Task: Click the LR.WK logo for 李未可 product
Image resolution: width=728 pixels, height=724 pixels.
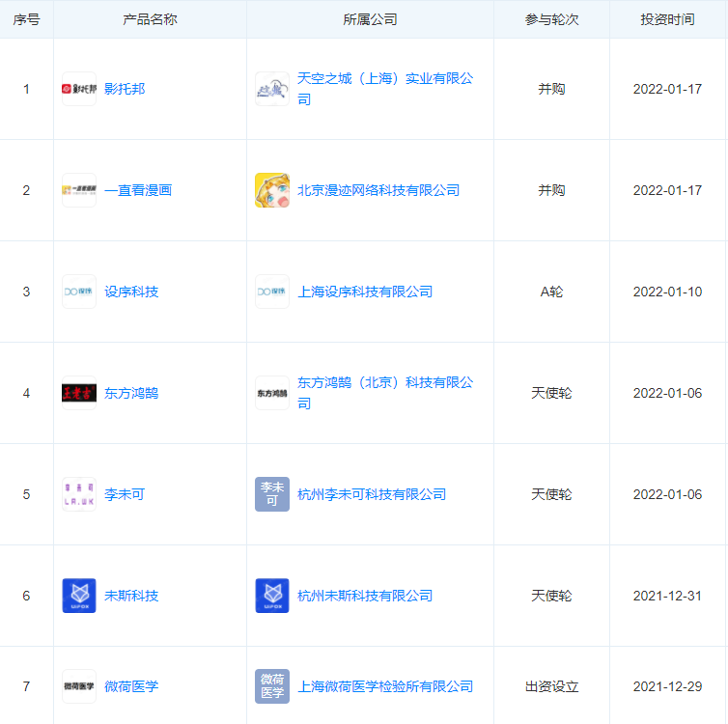Action: [79, 494]
